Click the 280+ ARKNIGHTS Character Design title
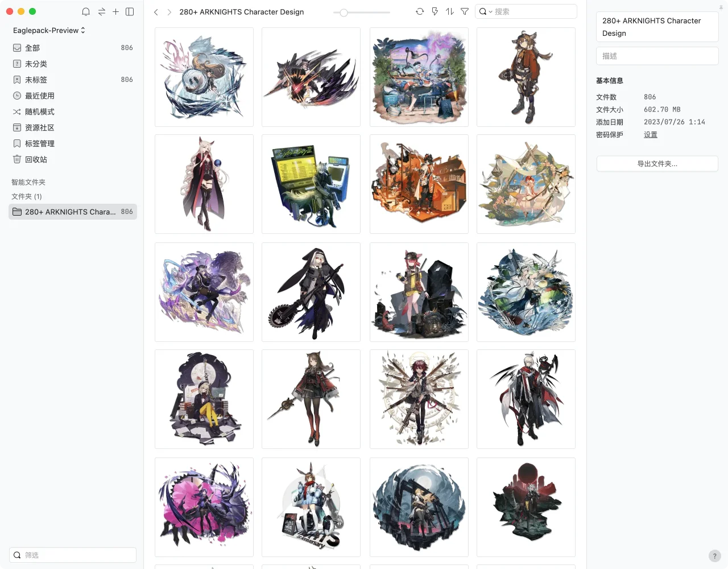The image size is (728, 569). click(242, 12)
